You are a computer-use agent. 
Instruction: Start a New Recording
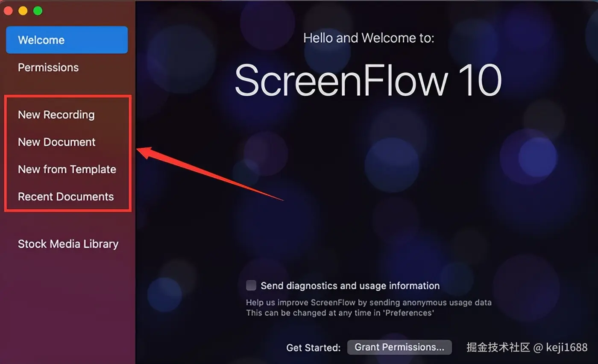pos(56,114)
